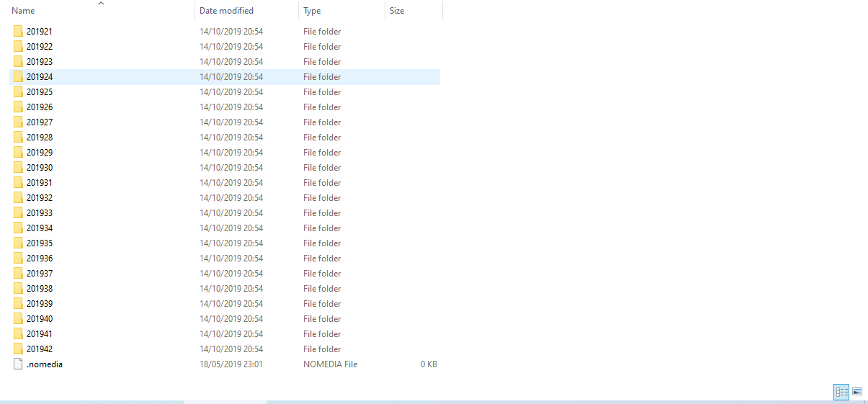The image size is (868, 404).
Task: Select folder name 201931
Action: point(40,183)
